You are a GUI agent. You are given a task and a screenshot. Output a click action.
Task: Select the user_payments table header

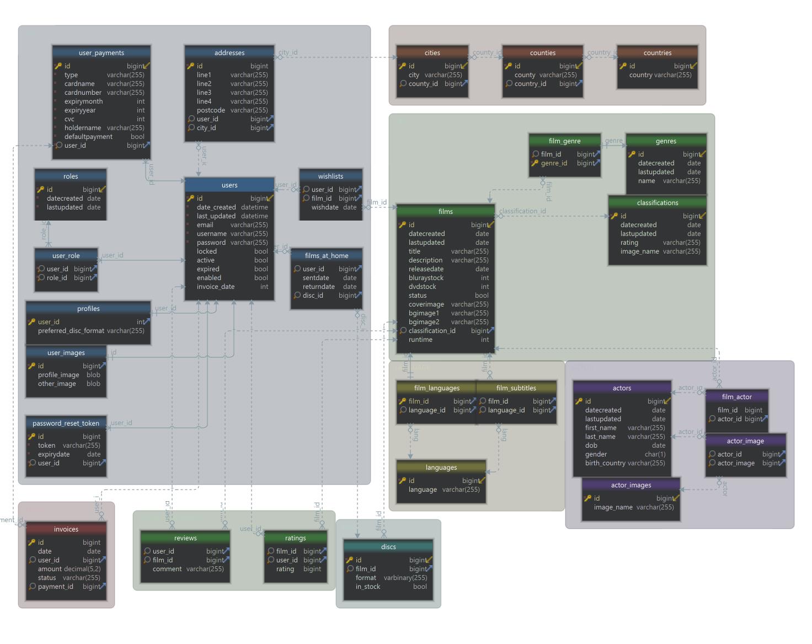(101, 53)
